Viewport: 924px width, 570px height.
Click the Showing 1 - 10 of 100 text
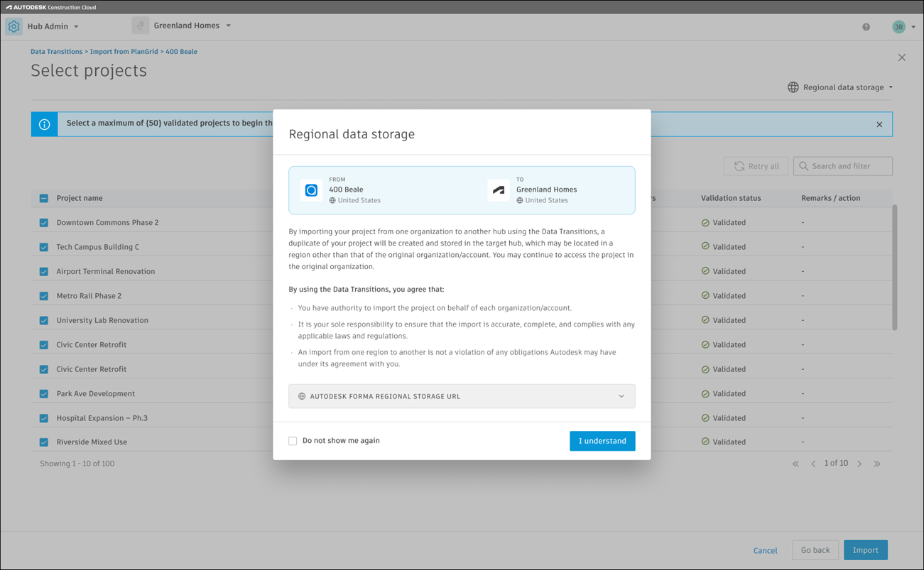pyautogui.click(x=77, y=464)
